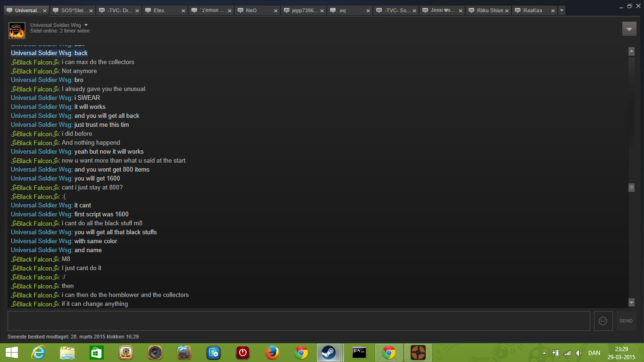This screenshot has width=644, height=362.
Task: Close the RaaKaa chat tab
Action: [553, 10]
